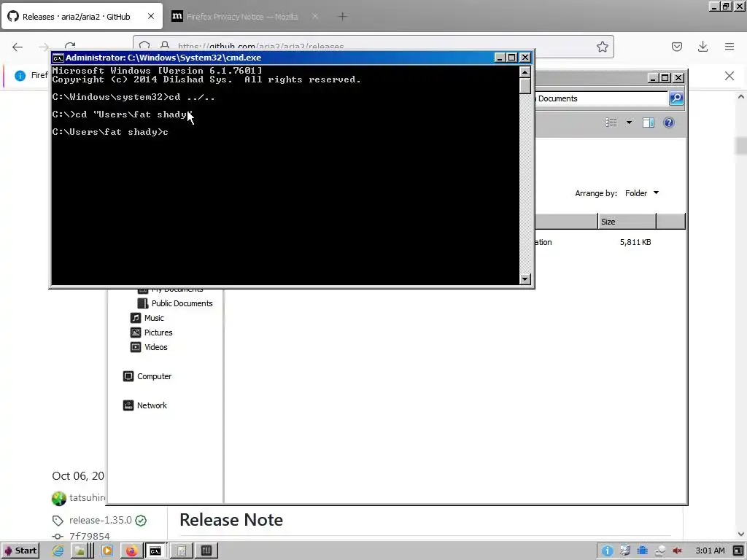This screenshot has height=560, width=747.
Task: Open the Arrange by Folder dropdown
Action: pos(642,192)
